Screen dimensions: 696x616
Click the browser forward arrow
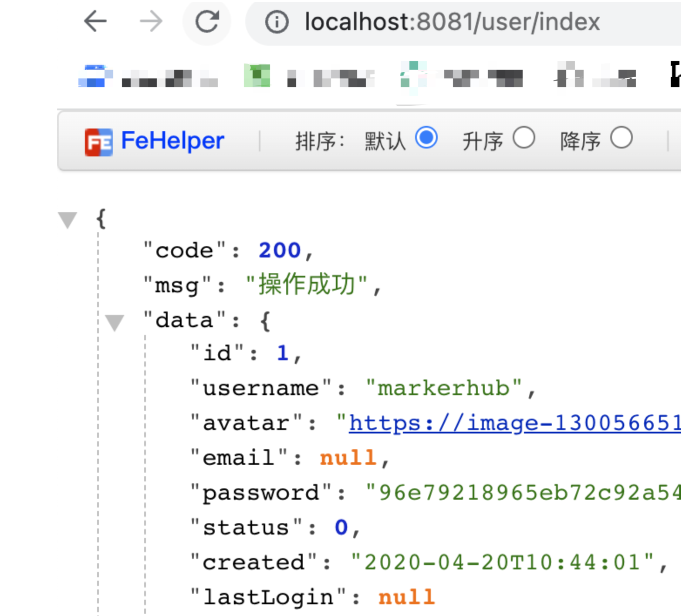[151, 21]
